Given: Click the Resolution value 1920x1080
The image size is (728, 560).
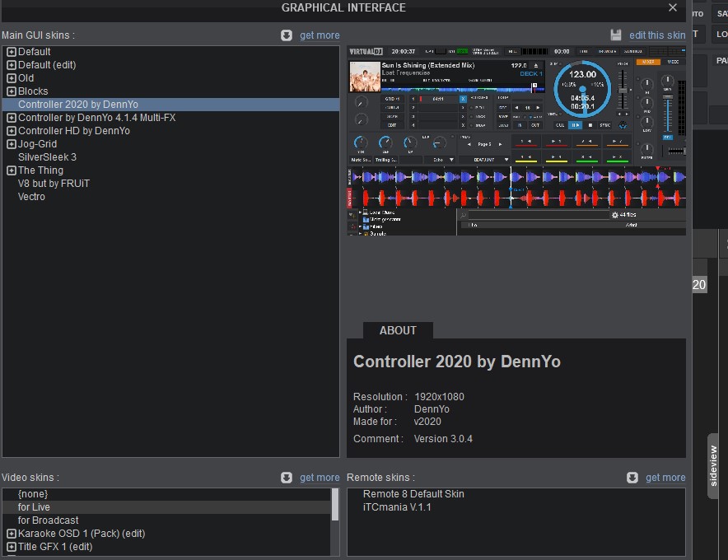Looking at the screenshot, I should 439,397.
